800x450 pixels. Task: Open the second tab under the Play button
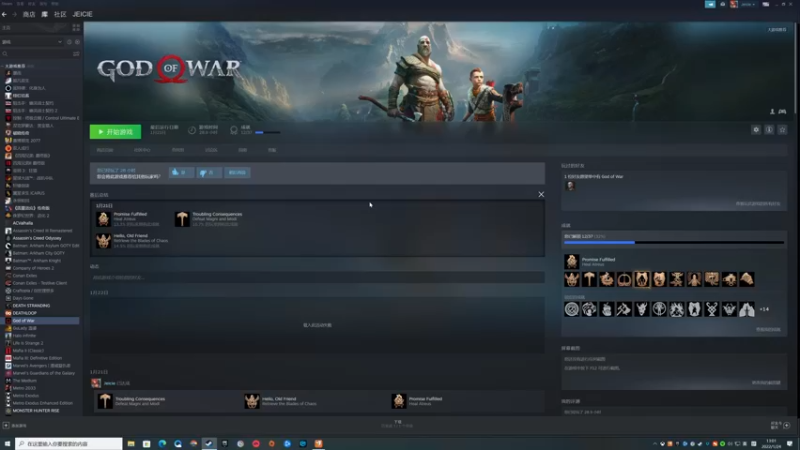(x=142, y=150)
